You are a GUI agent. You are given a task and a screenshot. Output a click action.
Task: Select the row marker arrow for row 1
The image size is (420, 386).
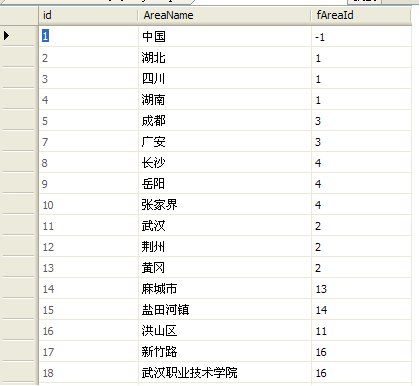click(6, 36)
